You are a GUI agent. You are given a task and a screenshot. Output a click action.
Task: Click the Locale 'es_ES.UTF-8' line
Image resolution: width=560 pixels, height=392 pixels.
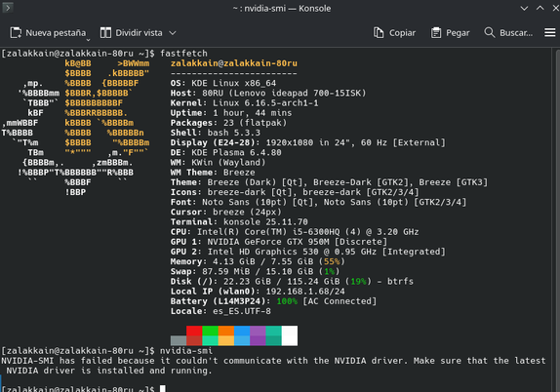coord(220,311)
